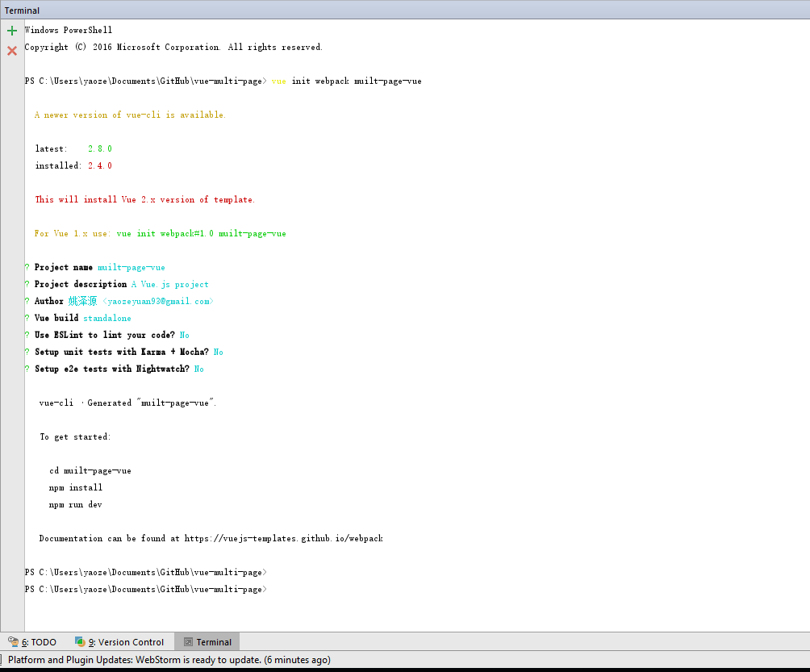Click the 'vue init webpack muilt-page-vue' command text
810x672 pixels.
(x=347, y=81)
